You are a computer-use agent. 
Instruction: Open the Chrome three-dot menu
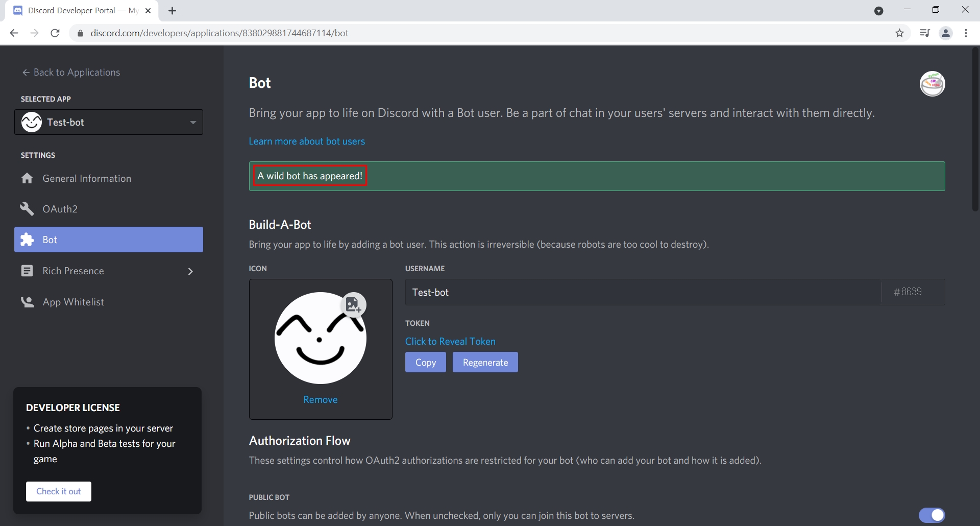pos(966,33)
